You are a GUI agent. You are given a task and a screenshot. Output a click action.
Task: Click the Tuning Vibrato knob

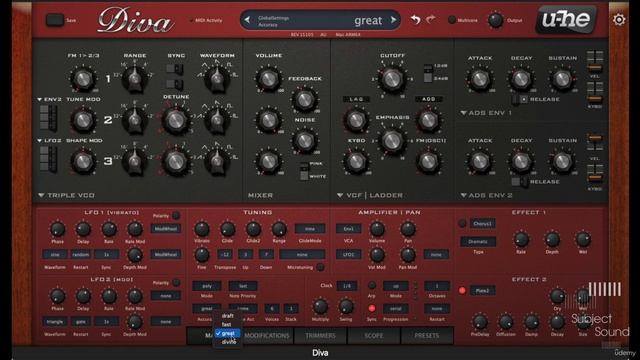pyautogui.click(x=202, y=229)
